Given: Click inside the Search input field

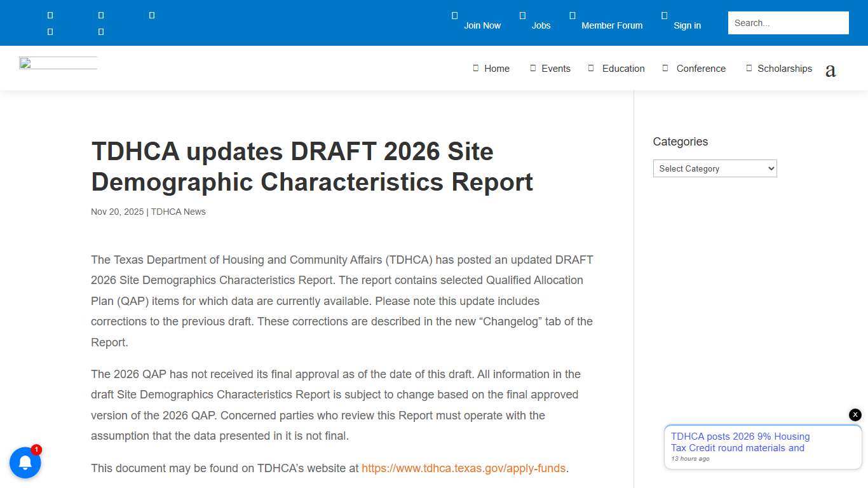Looking at the screenshot, I should (x=788, y=23).
